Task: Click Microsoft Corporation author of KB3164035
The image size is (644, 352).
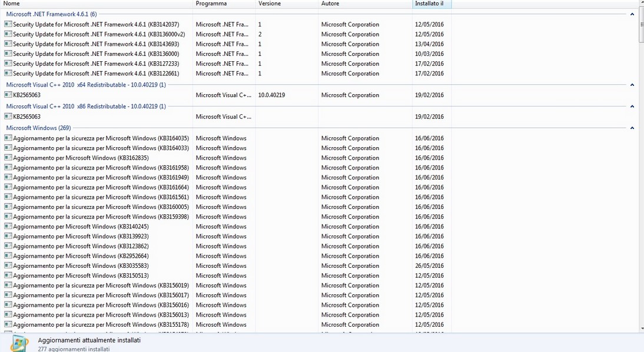Action: [x=350, y=138]
